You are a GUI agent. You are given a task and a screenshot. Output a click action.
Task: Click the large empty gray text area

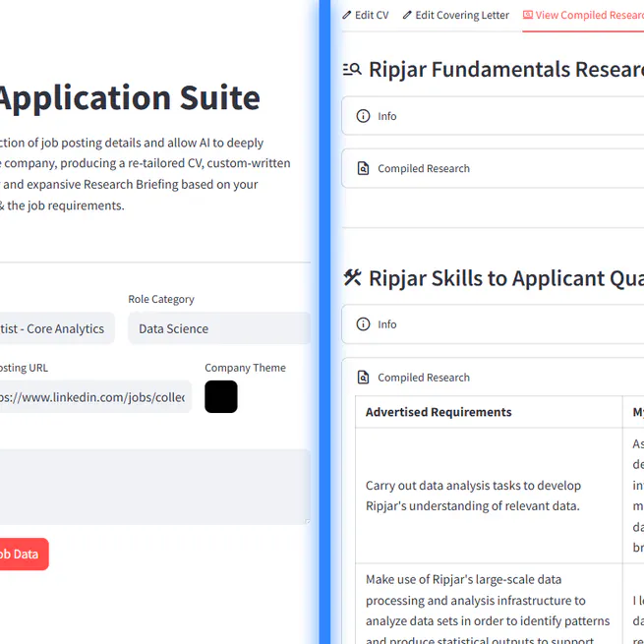[155, 487]
